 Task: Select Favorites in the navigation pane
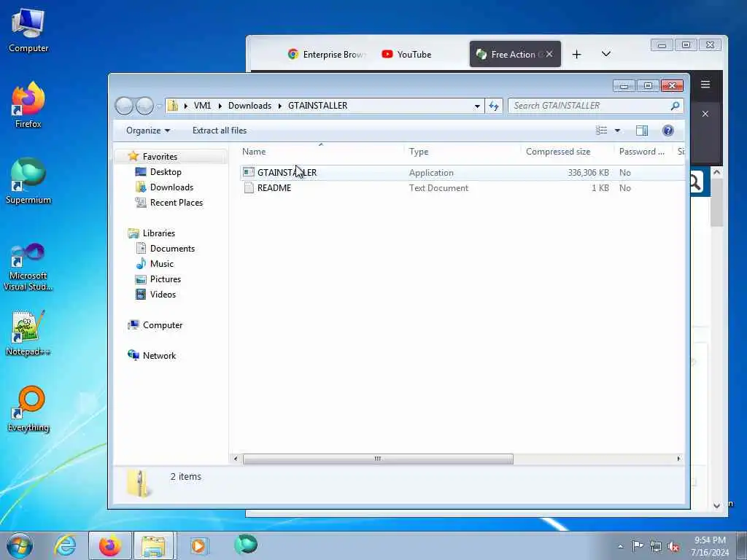(x=160, y=156)
